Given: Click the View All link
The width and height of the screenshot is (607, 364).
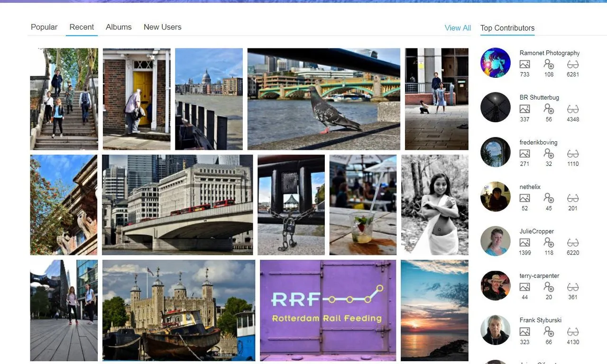Looking at the screenshot, I should 458,28.
